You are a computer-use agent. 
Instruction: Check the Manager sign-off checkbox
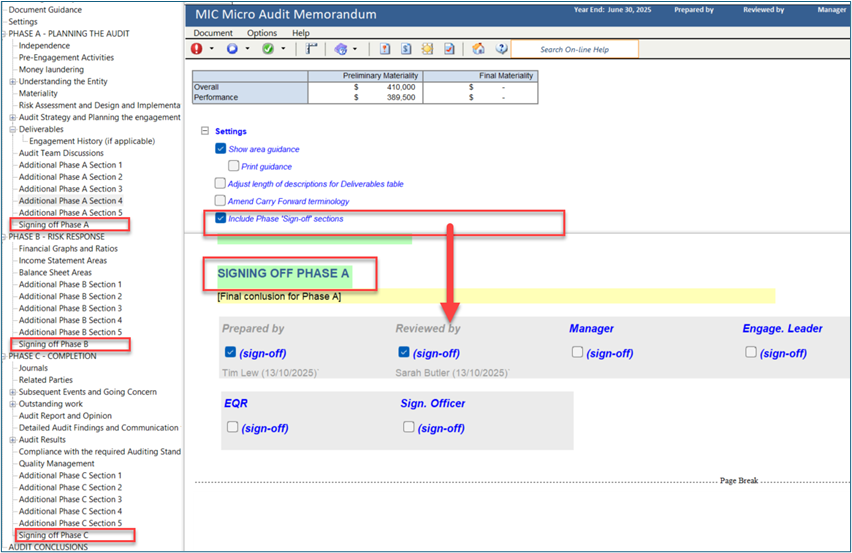point(577,352)
